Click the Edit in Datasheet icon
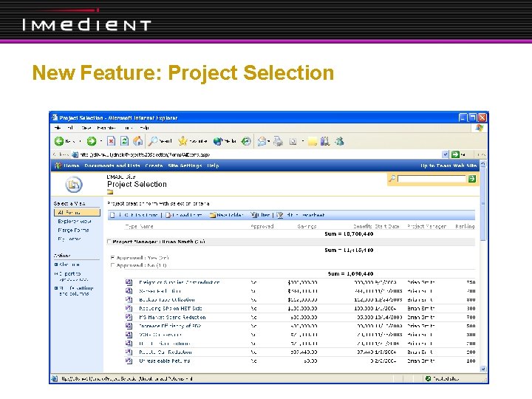The height and width of the screenshot is (399, 532). tap(280, 215)
